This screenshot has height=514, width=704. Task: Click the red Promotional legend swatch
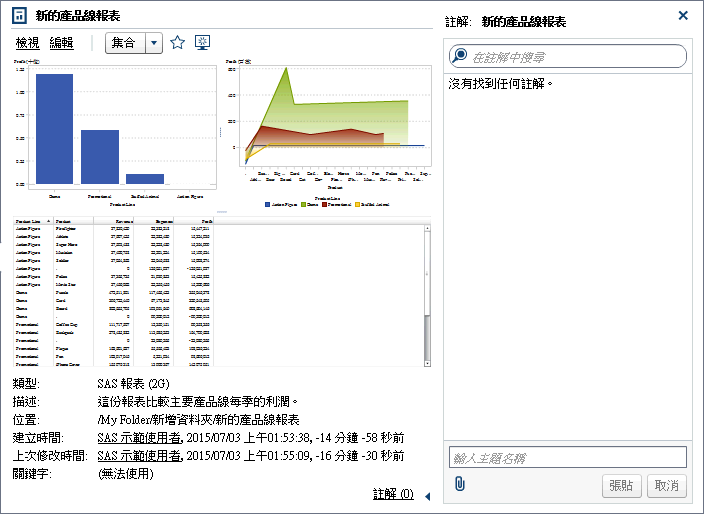[325, 204]
